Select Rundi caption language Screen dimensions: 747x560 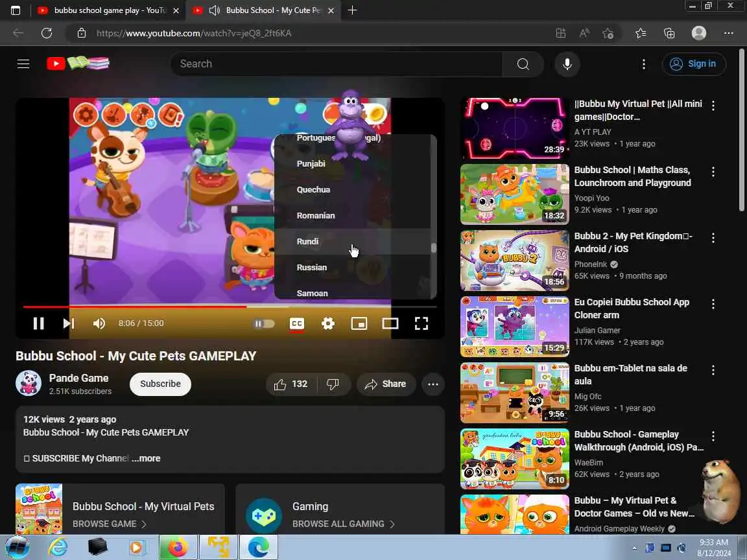353,241
